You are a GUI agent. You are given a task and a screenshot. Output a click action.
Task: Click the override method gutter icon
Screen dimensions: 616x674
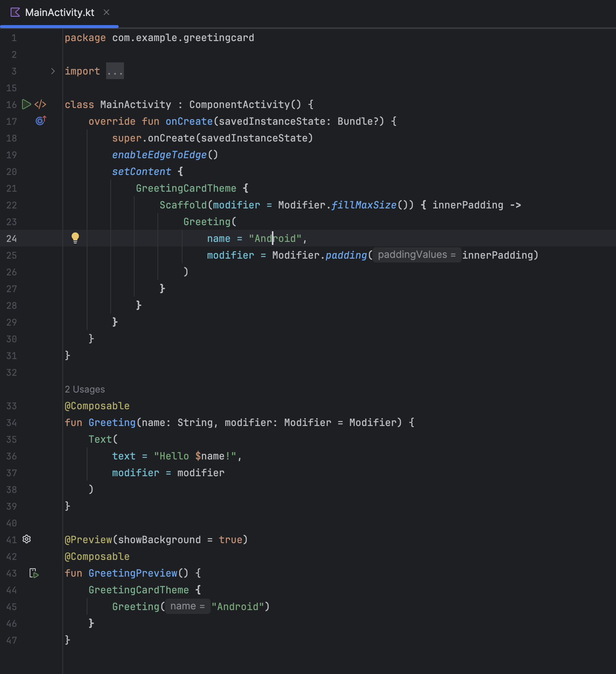pyautogui.click(x=41, y=121)
